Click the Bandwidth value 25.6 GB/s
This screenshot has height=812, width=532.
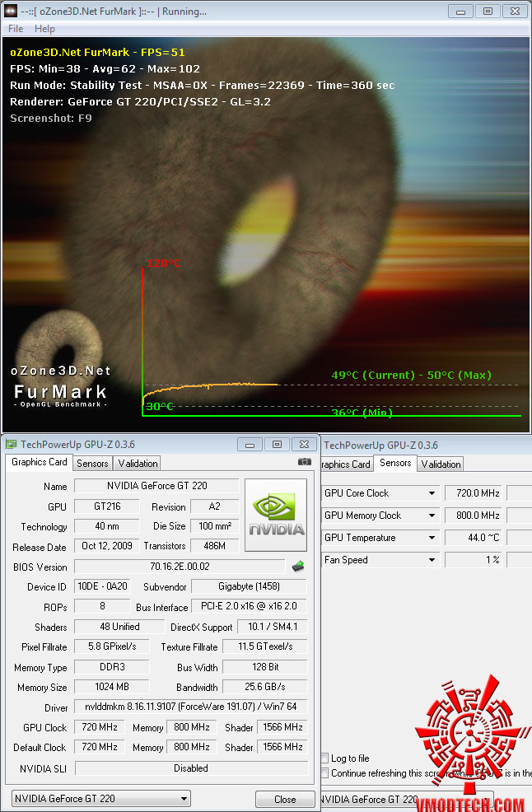click(264, 687)
